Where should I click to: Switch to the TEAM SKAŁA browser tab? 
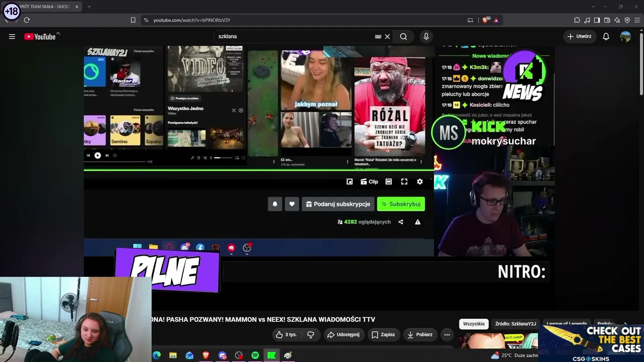45,7
